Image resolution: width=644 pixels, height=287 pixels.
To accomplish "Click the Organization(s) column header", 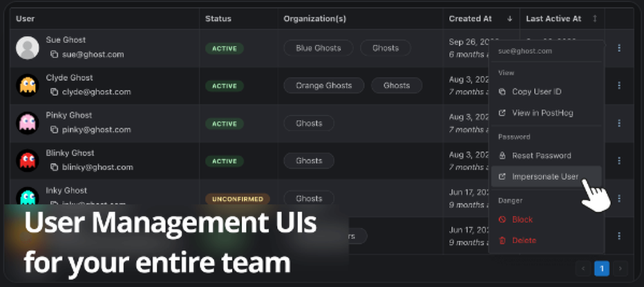I will click(x=315, y=19).
